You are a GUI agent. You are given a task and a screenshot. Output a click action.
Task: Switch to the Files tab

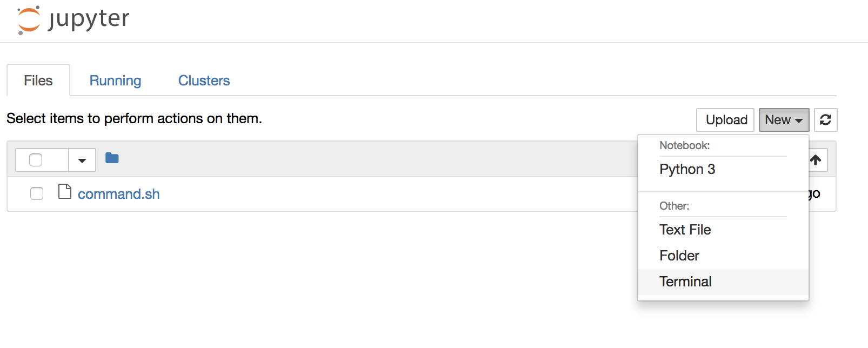pyautogui.click(x=38, y=81)
